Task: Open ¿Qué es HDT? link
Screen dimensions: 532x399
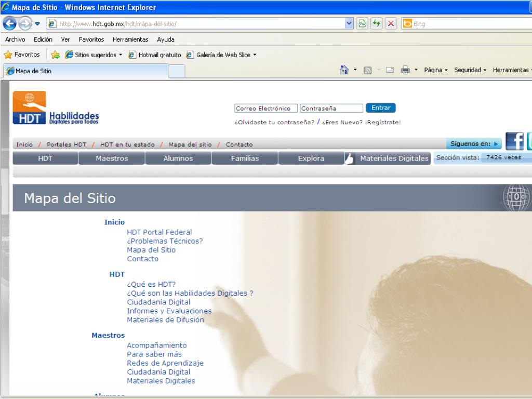Action: [x=151, y=284]
